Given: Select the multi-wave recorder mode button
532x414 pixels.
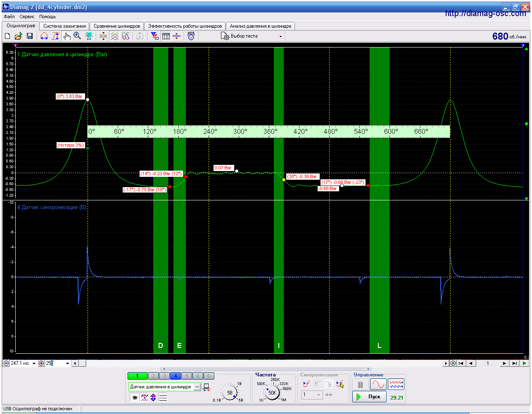Looking at the screenshot, I should pos(396,385).
